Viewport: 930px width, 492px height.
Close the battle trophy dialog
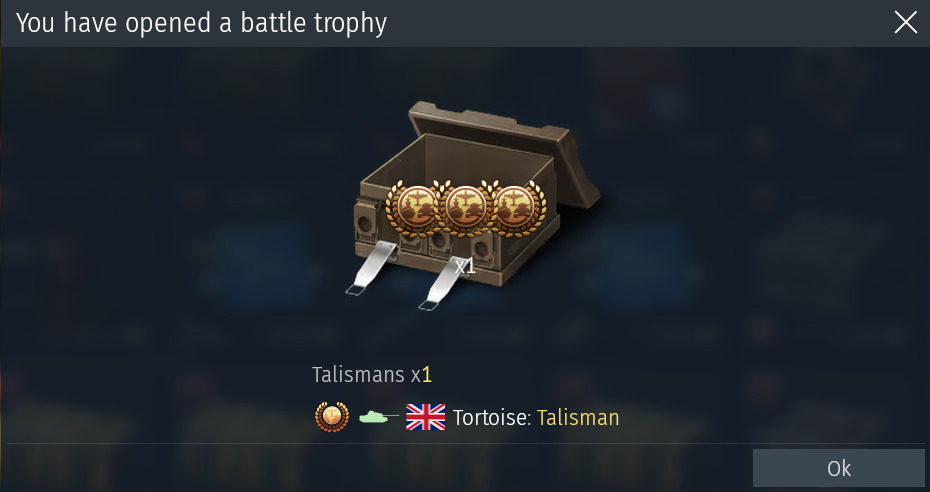click(906, 23)
